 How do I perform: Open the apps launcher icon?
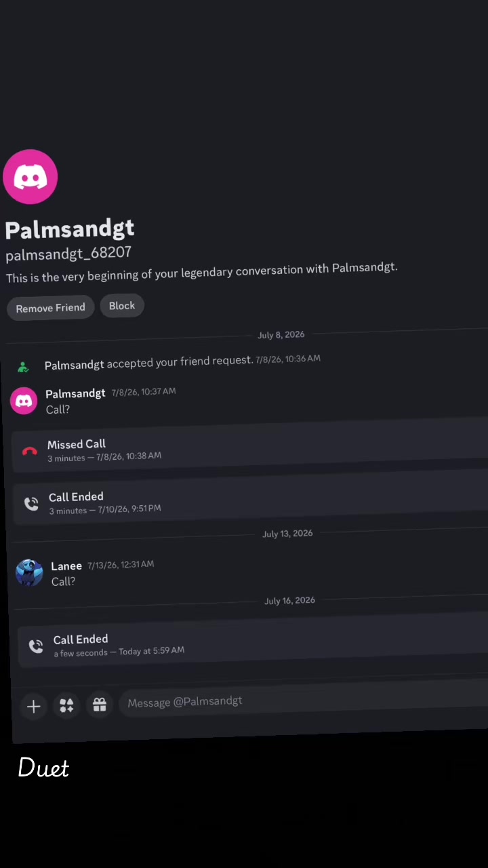66,706
